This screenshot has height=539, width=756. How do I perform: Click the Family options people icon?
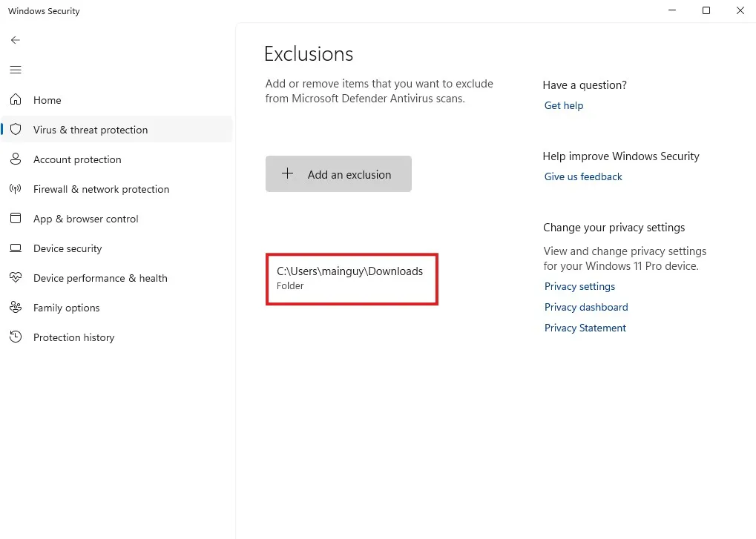[x=16, y=308]
